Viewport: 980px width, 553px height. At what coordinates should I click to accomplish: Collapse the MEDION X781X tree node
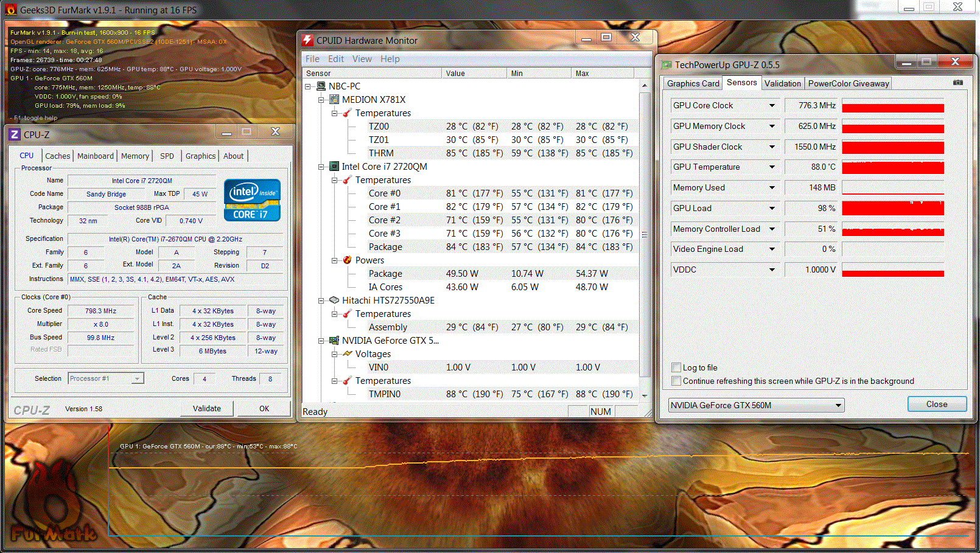coord(321,100)
